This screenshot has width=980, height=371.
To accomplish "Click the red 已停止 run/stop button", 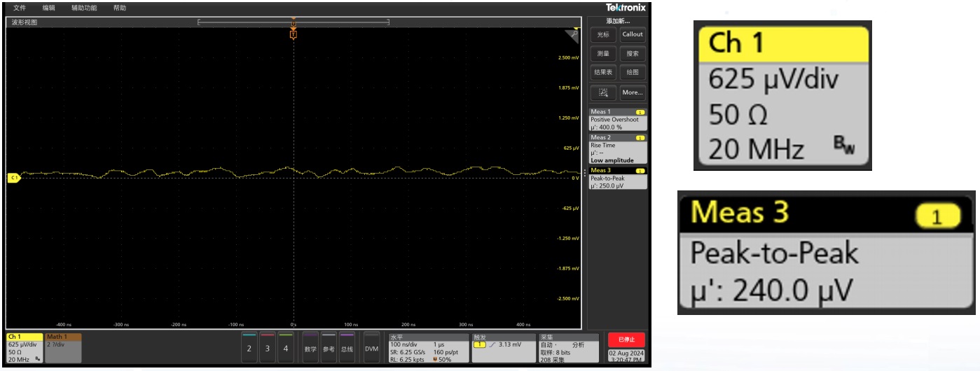I will point(626,340).
